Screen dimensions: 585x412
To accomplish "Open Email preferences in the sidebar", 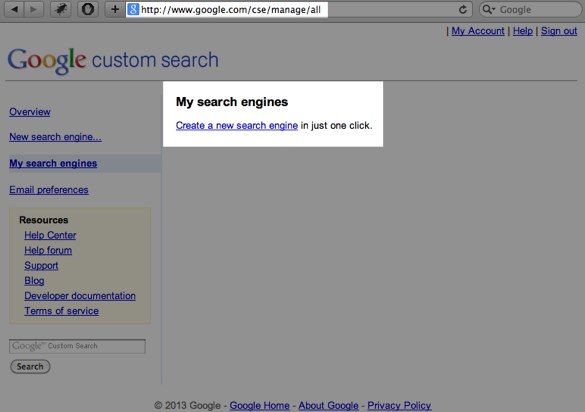I will point(49,190).
